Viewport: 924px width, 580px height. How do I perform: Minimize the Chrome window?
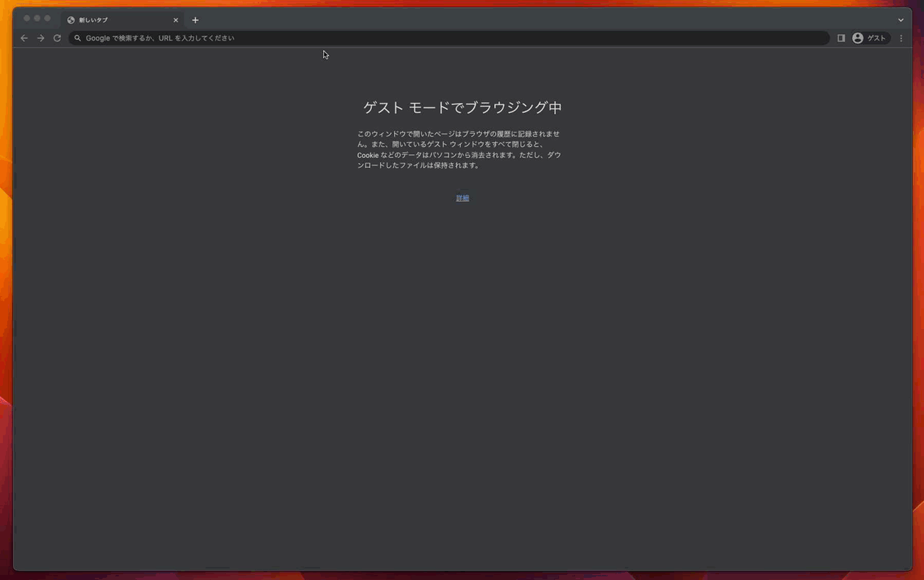[37, 18]
